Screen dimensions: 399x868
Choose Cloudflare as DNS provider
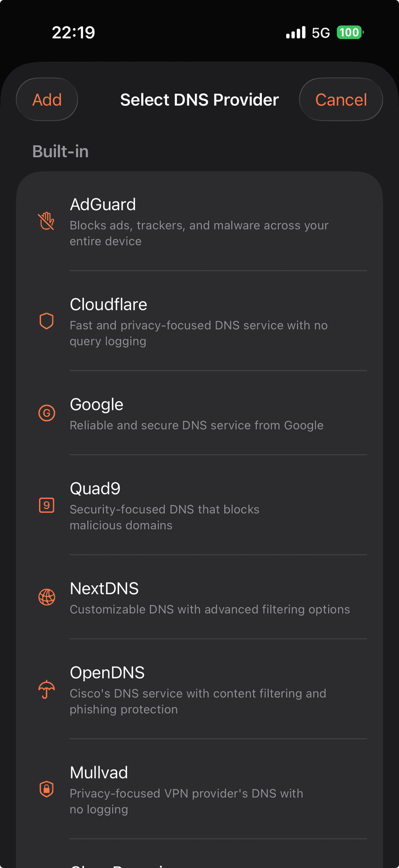199,321
